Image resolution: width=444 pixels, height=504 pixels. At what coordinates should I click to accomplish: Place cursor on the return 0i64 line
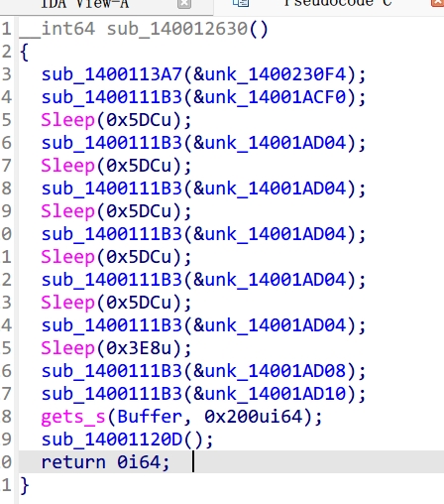[231, 462]
